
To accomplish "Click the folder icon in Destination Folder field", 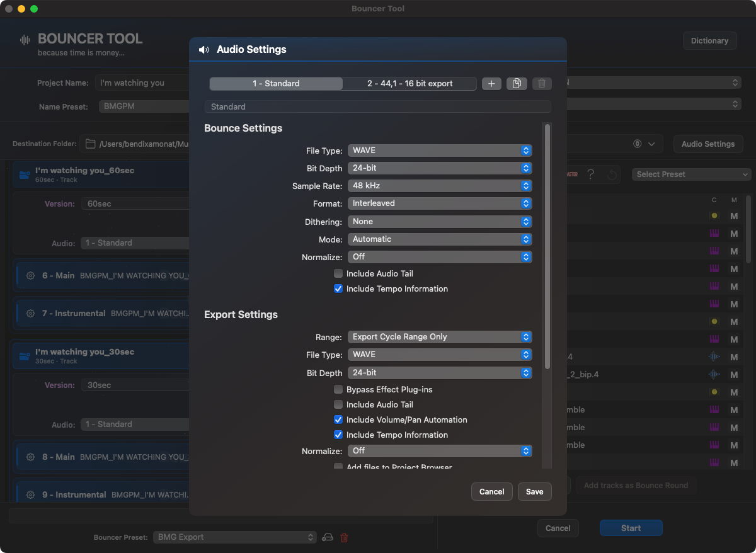I will pos(91,144).
